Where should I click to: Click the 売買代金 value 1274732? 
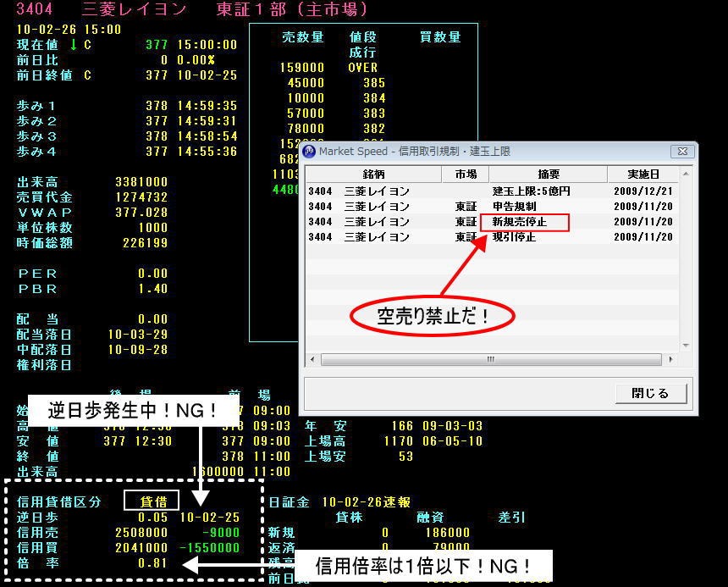click(x=141, y=197)
